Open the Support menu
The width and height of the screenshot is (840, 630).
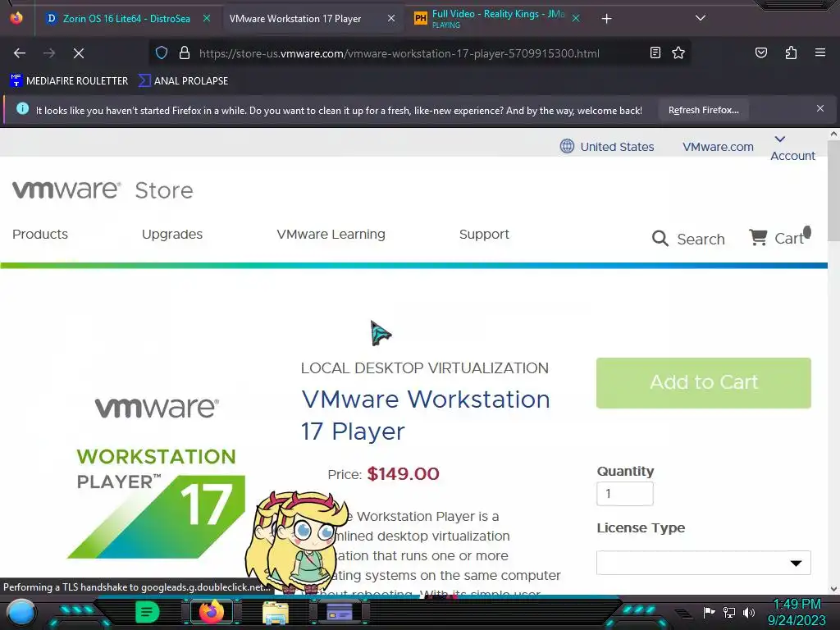[x=484, y=234]
